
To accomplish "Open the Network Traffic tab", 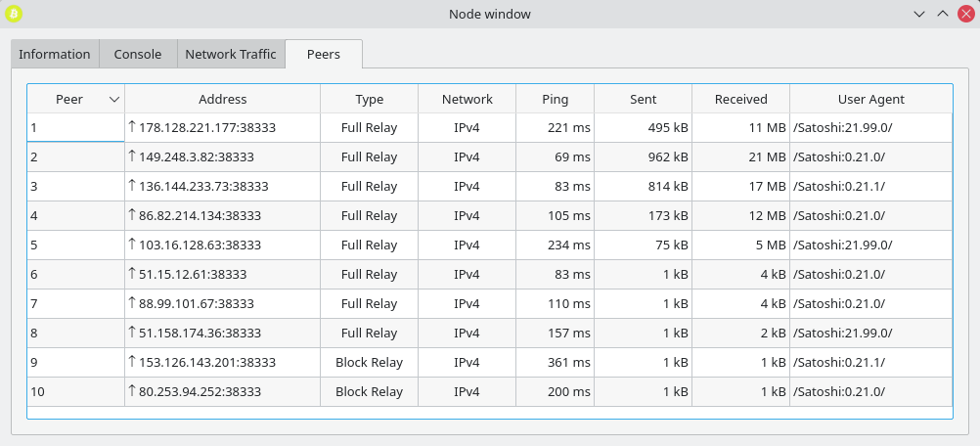I will (x=231, y=55).
